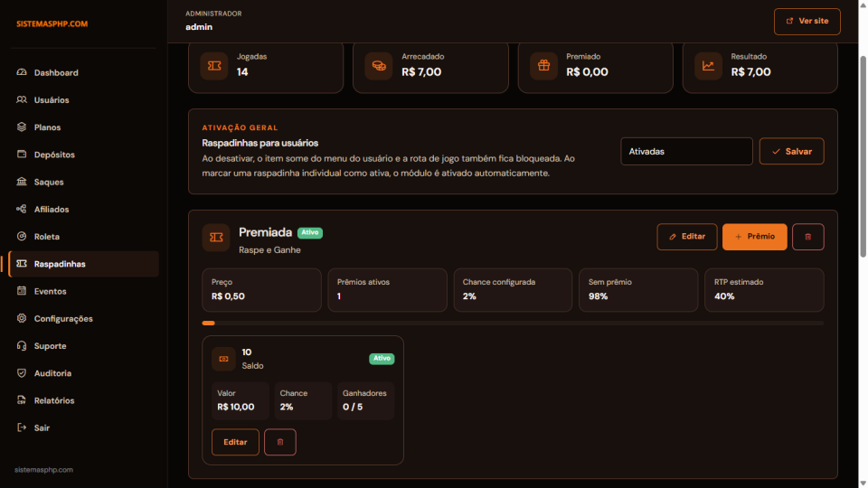
Task: Click the Sair logout icon
Action: pyautogui.click(x=22, y=427)
